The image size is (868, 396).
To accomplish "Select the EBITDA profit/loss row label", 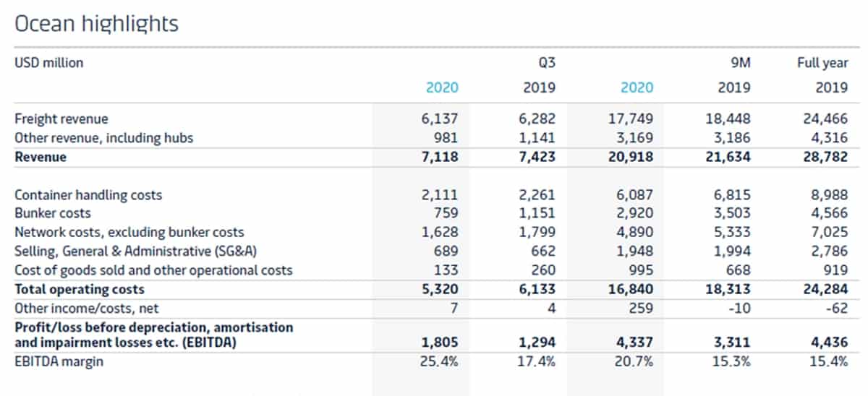I will pos(154,335).
